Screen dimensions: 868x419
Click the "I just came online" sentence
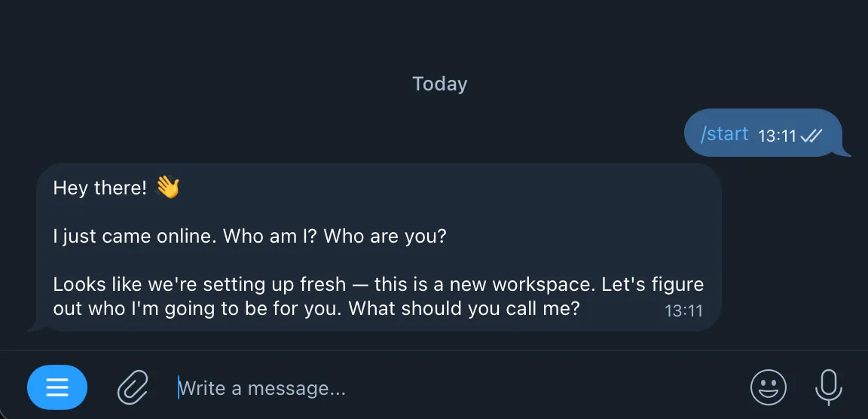pyautogui.click(x=136, y=236)
